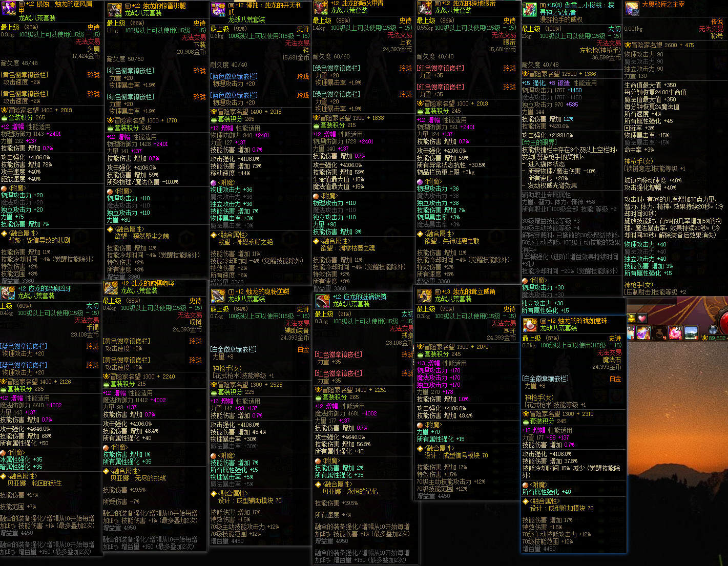Click the text [锁链意志]技能等级 +1

pos(655,169)
